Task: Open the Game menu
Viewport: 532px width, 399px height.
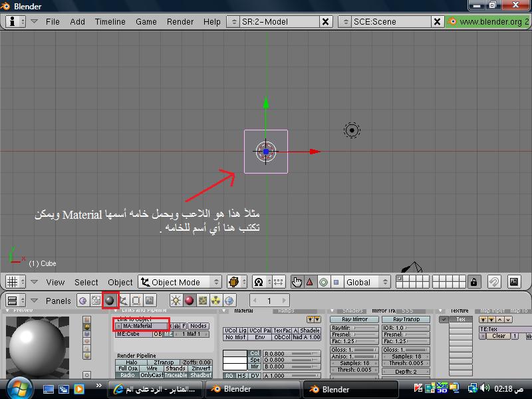Action: tap(146, 22)
